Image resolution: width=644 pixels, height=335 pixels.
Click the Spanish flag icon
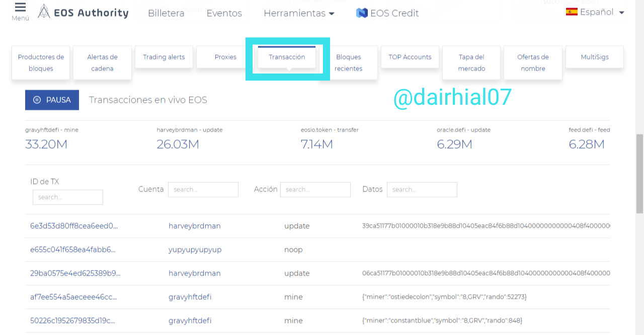(x=572, y=12)
